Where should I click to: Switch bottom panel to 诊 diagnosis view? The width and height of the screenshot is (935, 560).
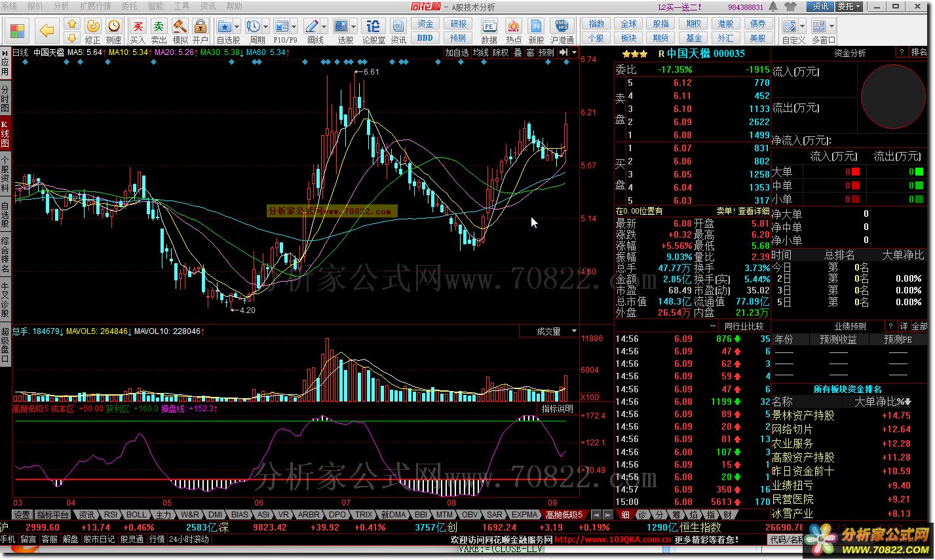click(643, 515)
